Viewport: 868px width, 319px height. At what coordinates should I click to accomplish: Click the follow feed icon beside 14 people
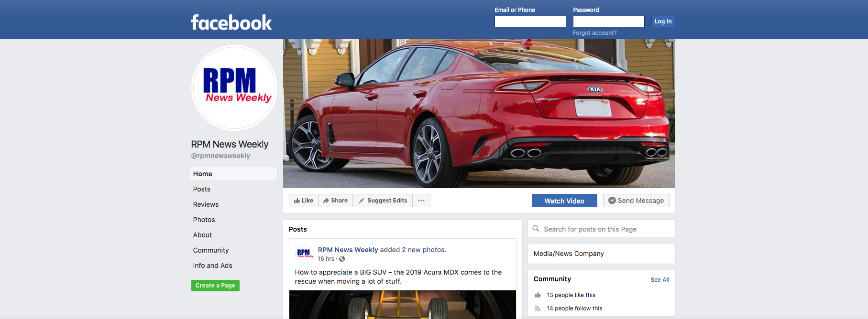click(x=538, y=308)
